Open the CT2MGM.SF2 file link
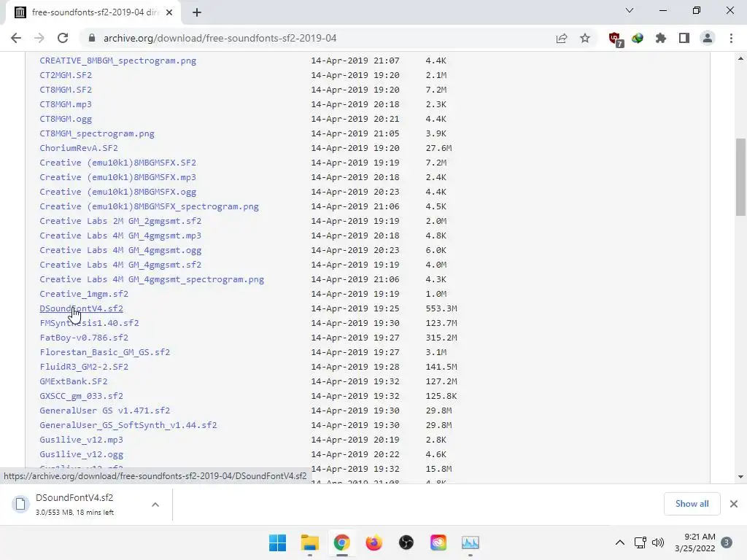The width and height of the screenshot is (747, 560). (x=66, y=75)
